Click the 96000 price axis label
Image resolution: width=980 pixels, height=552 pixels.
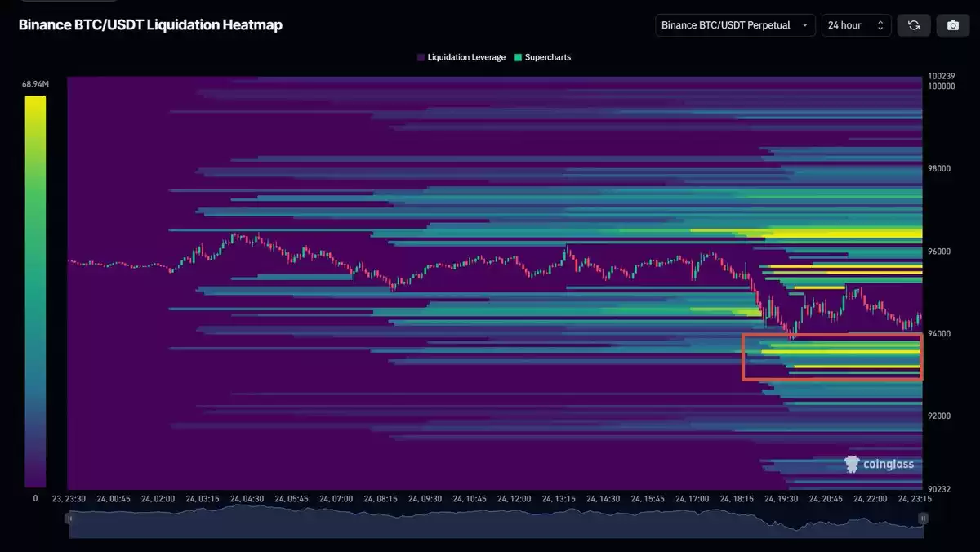(939, 251)
